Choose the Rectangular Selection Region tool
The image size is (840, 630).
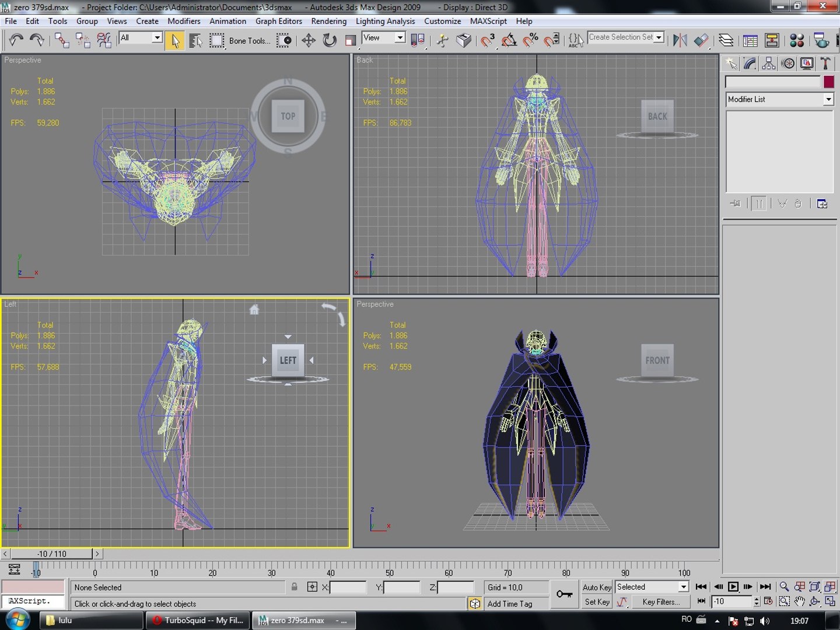pos(217,40)
